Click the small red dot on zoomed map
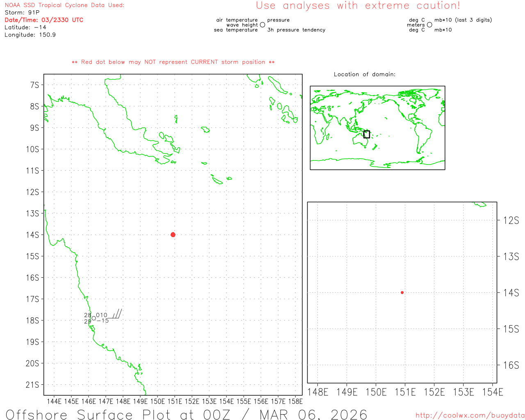The image size is (525, 420). pos(402,292)
